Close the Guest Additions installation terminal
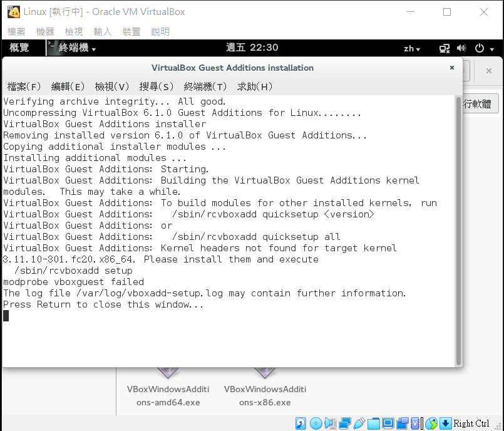The image size is (504, 431). tap(452, 68)
